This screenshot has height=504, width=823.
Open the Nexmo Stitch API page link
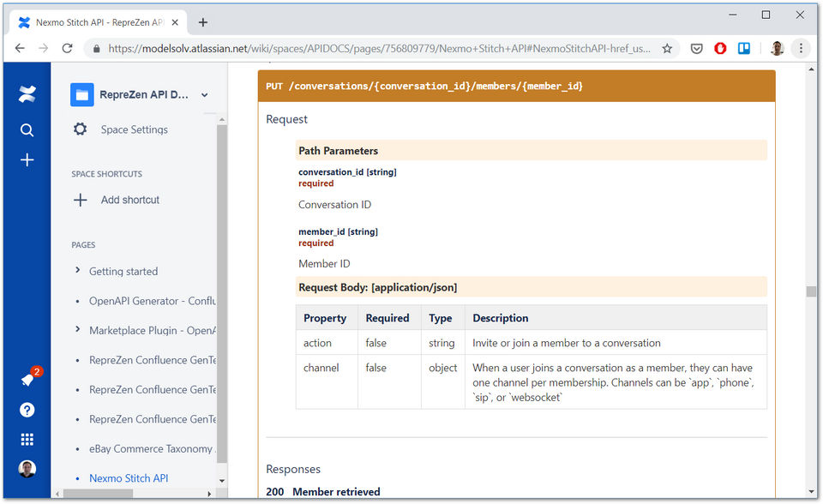click(x=129, y=478)
